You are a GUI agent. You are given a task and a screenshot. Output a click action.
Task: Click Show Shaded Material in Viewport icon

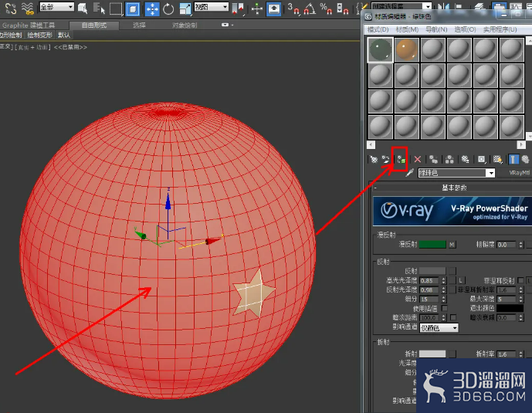coord(497,159)
